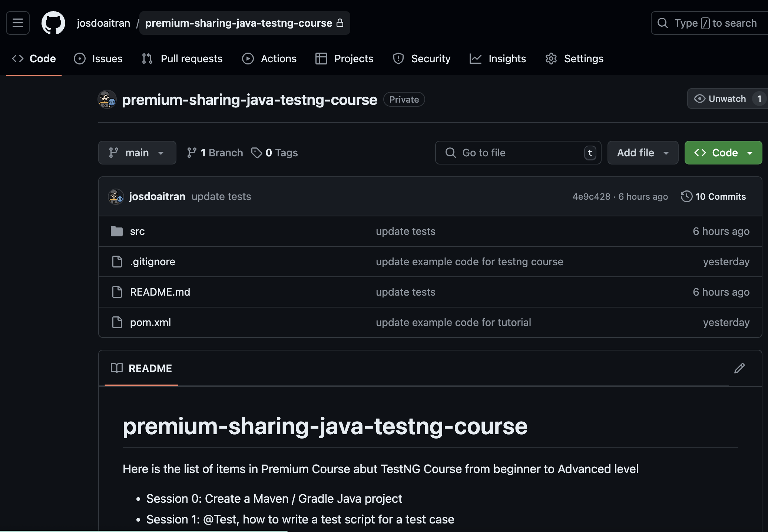
Task: Open the Settings tab
Action: coord(575,59)
